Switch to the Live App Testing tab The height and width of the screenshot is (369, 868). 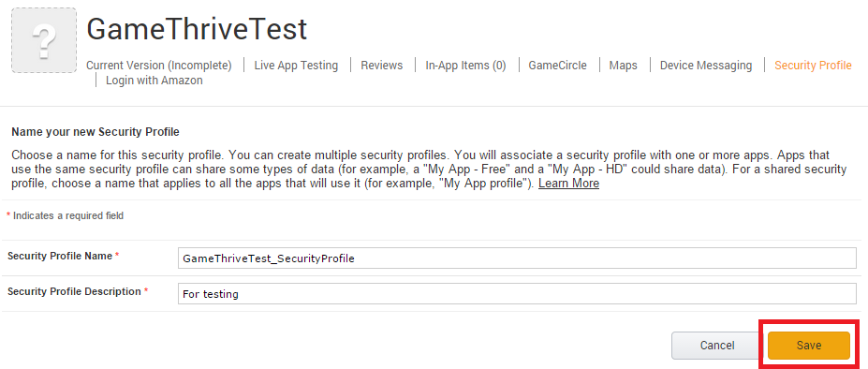pyautogui.click(x=296, y=66)
